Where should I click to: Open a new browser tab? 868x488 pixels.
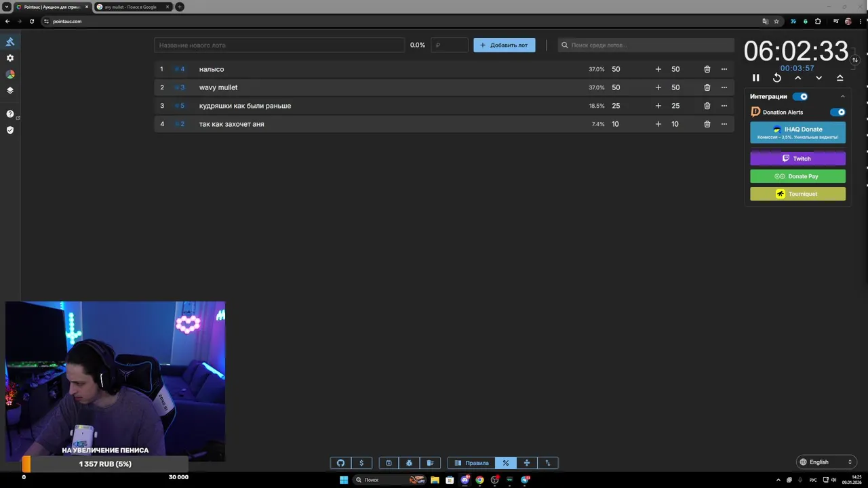[180, 7]
